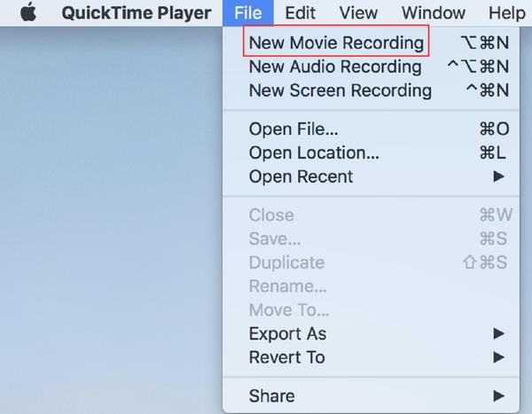Expand the Export As submenu

(x=372, y=333)
